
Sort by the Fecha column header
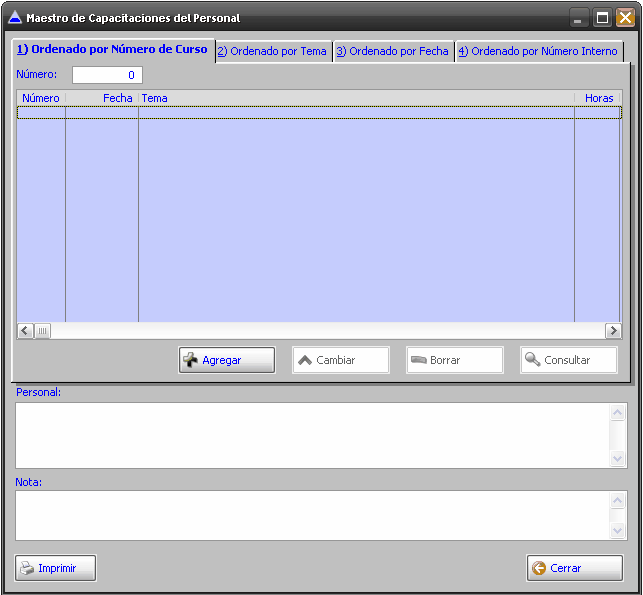[102, 98]
